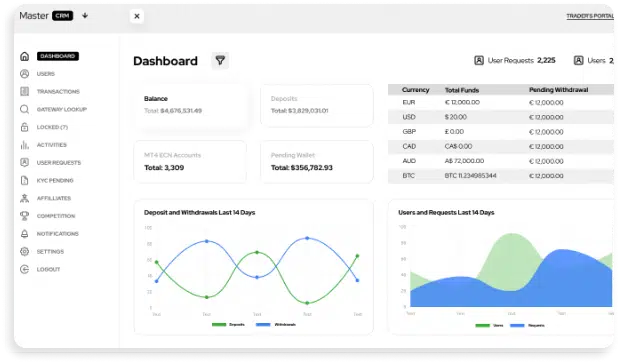Toggle the Deposits legend green swatch
620x364 pixels.
(219, 324)
